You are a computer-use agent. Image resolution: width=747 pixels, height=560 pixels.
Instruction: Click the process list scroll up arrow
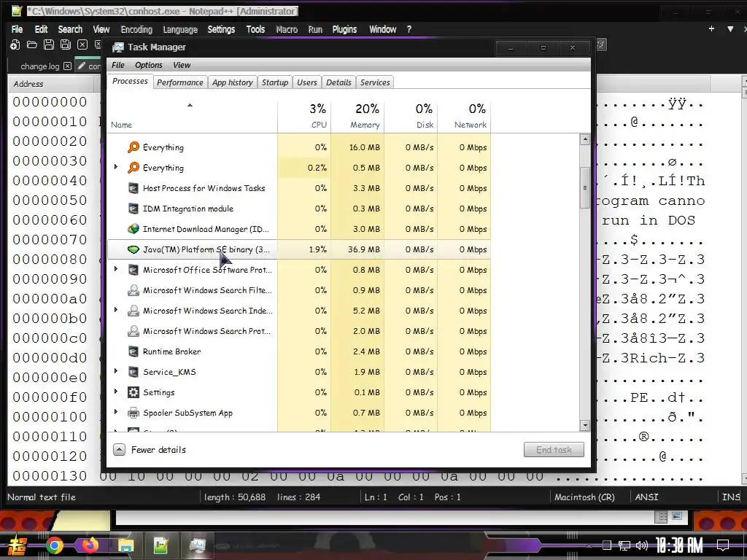(x=585, y=139)
